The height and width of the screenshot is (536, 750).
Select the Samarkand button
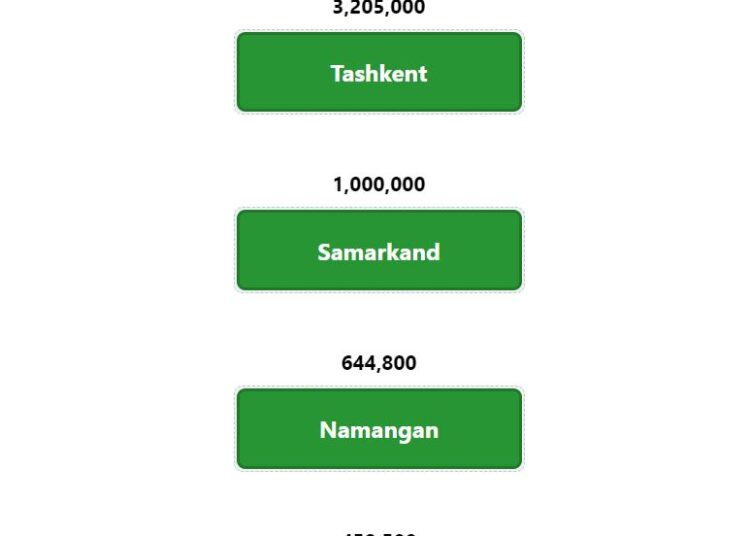[379, 250]
